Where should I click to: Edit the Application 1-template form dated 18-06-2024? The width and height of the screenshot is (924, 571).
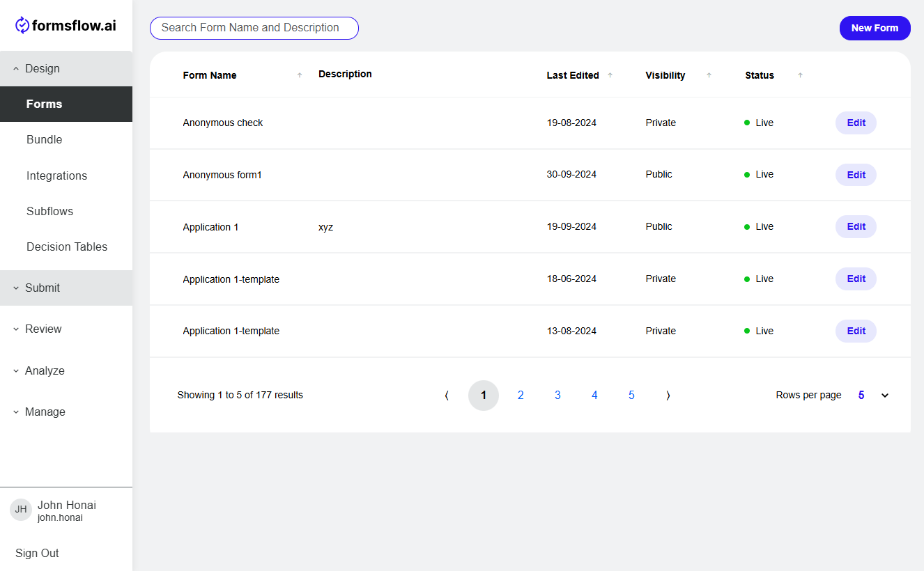tap(856, 279)
